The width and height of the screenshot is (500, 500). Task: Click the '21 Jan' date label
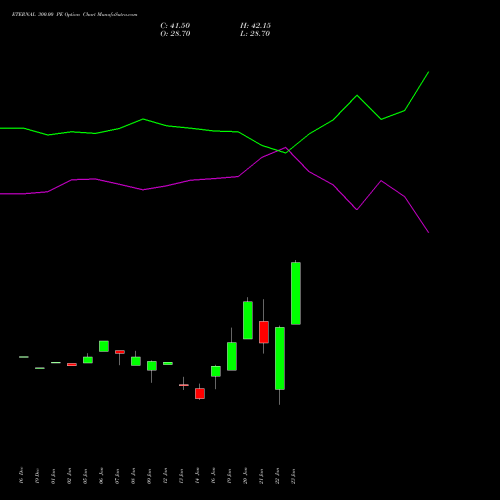click(x=261, y=475)
